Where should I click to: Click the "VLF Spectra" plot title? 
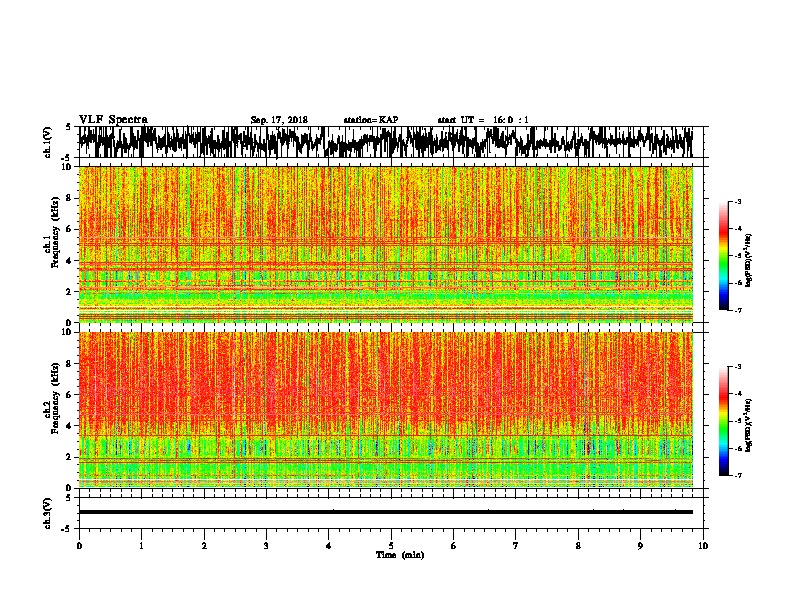click(113, 120)
